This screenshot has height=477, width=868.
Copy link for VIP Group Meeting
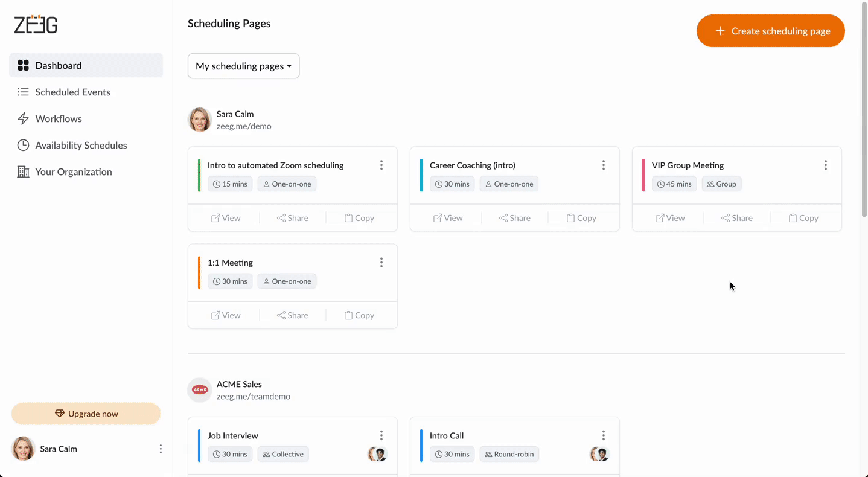pos(803,218)
